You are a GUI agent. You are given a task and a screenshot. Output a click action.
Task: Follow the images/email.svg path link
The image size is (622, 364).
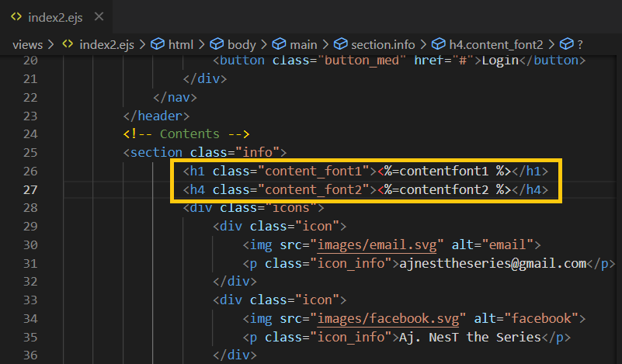point(377,245)
